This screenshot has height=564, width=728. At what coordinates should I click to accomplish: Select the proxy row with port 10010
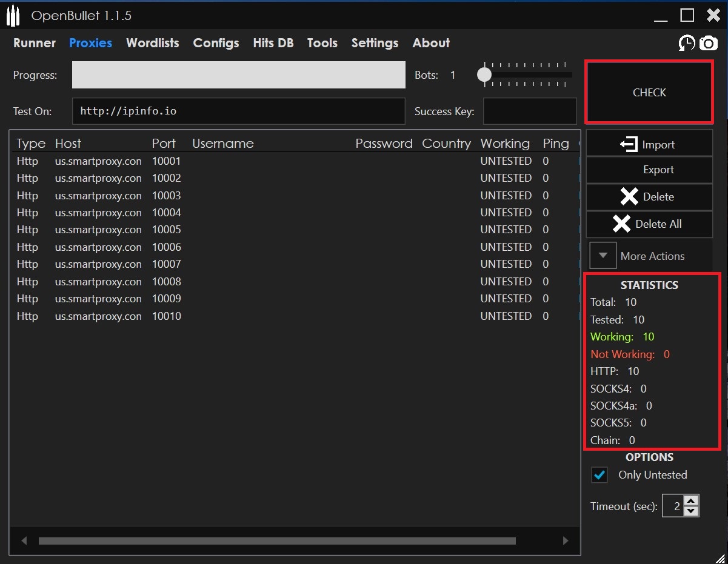click(295, 316)
